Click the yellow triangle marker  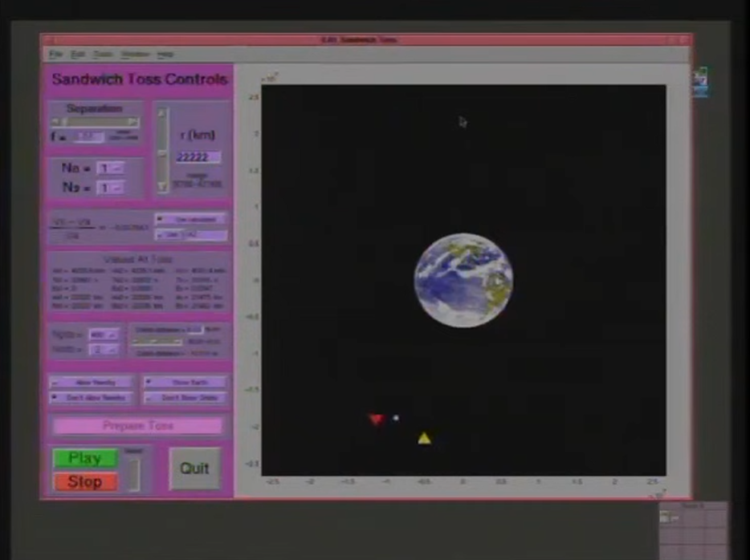click(424, 438)
